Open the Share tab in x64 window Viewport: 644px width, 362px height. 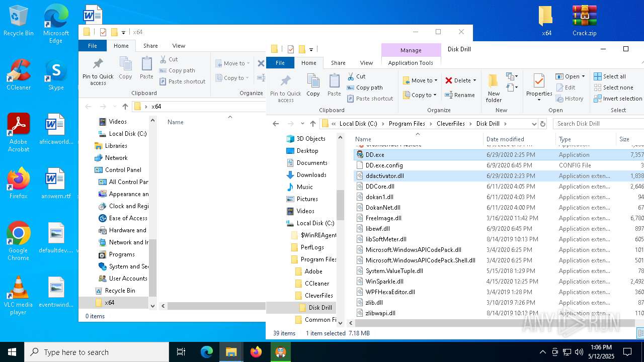click(150, 46)
